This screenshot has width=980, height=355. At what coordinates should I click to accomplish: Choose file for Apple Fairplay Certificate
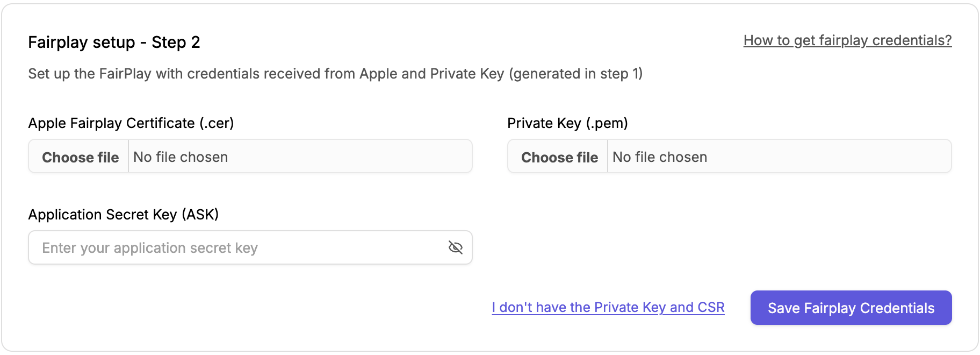click(x=80, y=157)
